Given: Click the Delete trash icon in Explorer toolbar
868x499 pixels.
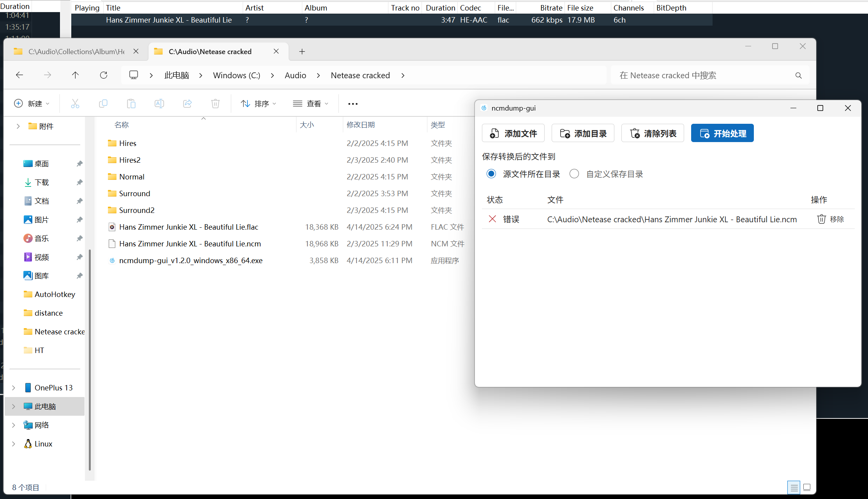Looking at the screenshot, I should pyautogui.click(x=215, y=104).
